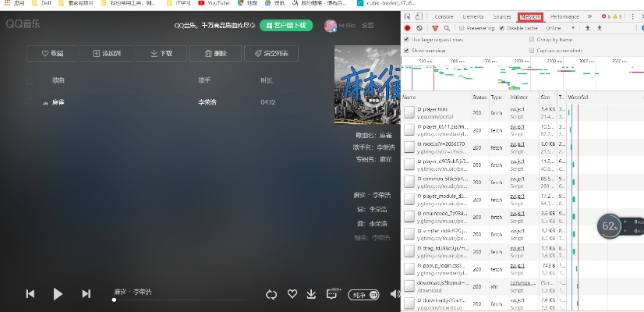Open the Online throttling dropdown
Viewport: 644px width, 312px height.
click(x=561, y=28)
